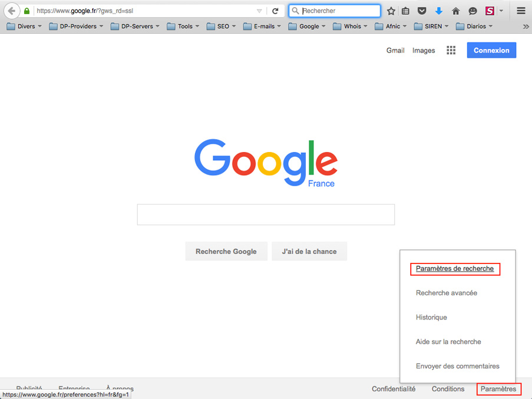Open the Google bookmarks folder in toolbar
The width and height of the screenshot is (532, 399).
coord(307,26)
